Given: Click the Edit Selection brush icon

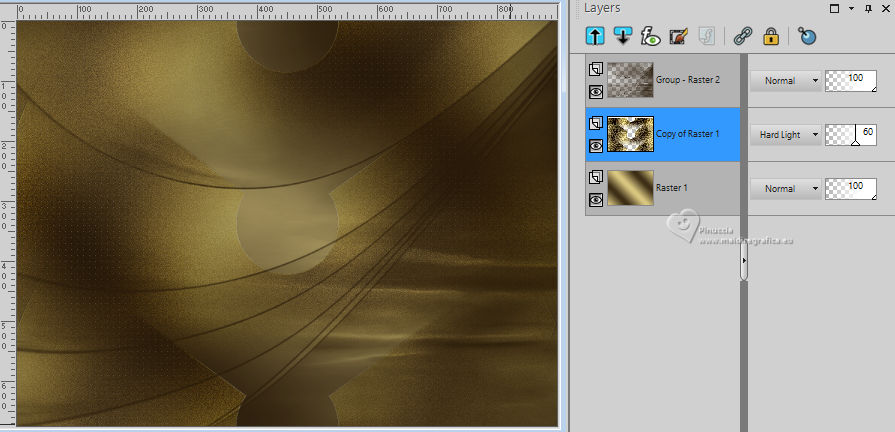Looking at the screenshot, I should point(678,36).
